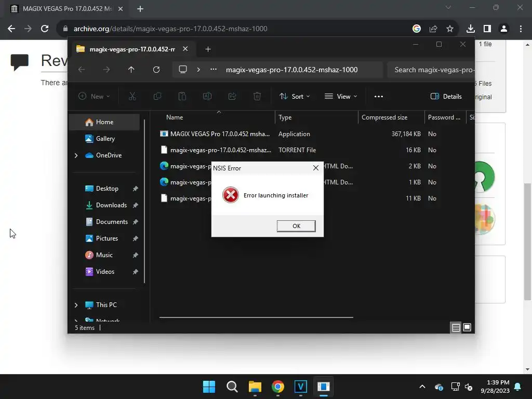Expand the This PC tree node
This screenshot has height=399, width=532.
[x=76, y=305]
